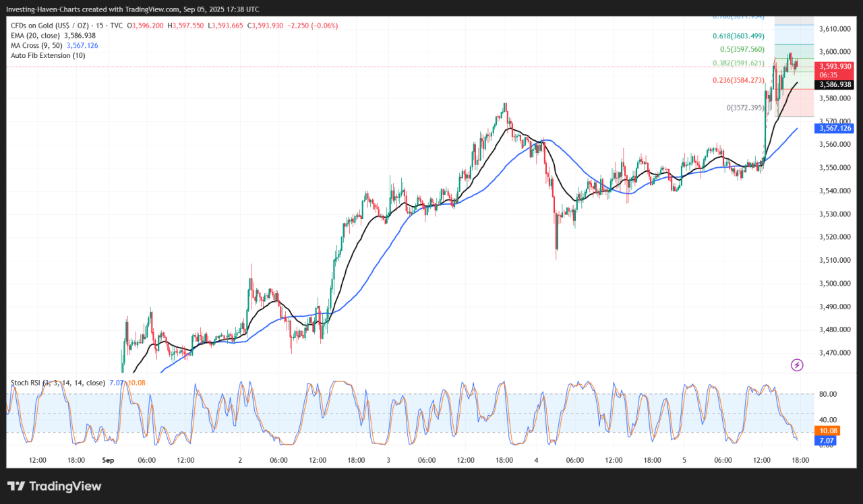The height and width of the screenshot is (504, 863).
Task: Click the 0(3572.395) Fib base label
Action: pos(744,108)
